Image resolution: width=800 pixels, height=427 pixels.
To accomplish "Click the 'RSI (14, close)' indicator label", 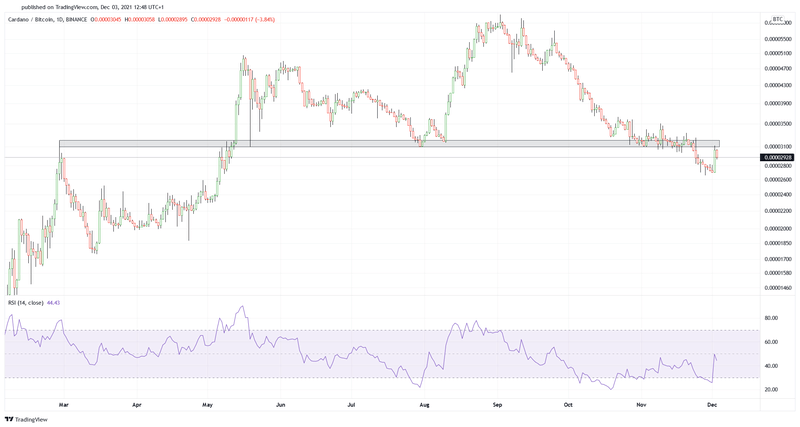I will [x=26, y=303].
